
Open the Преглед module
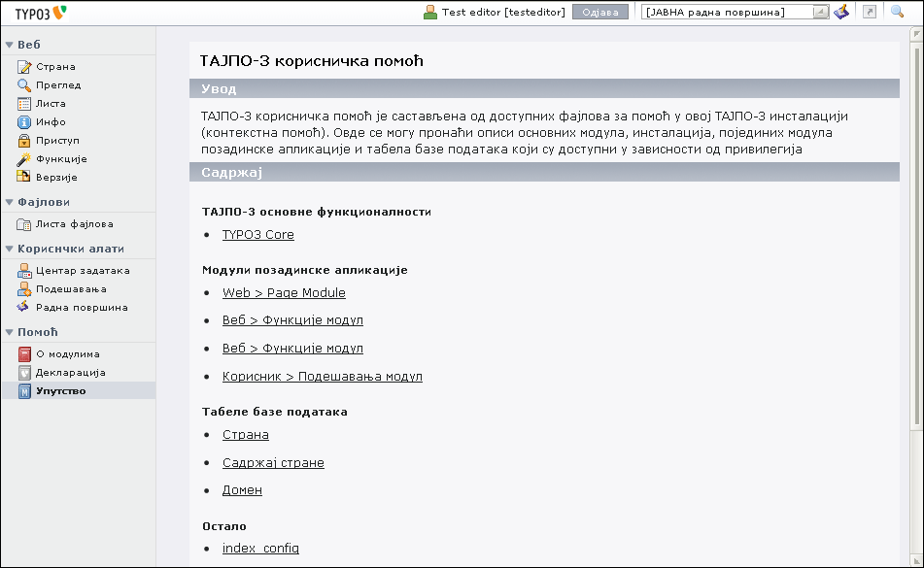click(x=58, y=85)
